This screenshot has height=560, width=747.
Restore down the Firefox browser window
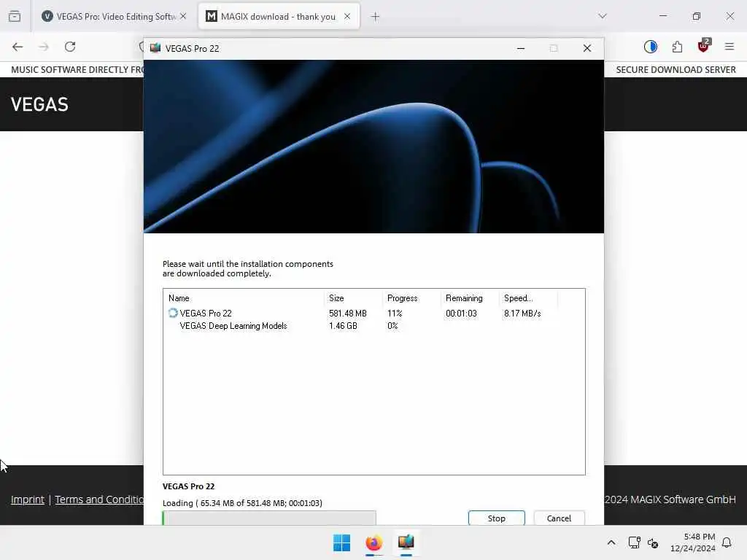(x=697, y=16)
